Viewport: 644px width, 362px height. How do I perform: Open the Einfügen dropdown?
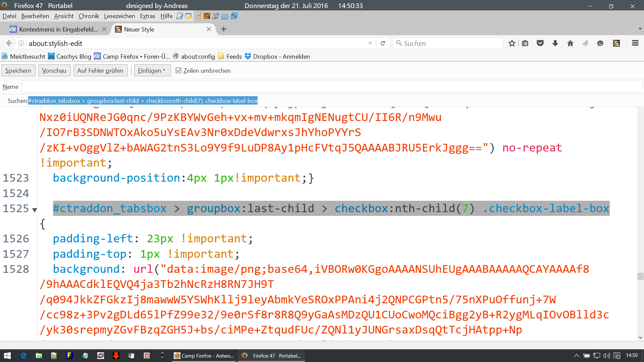pos(152,70)
